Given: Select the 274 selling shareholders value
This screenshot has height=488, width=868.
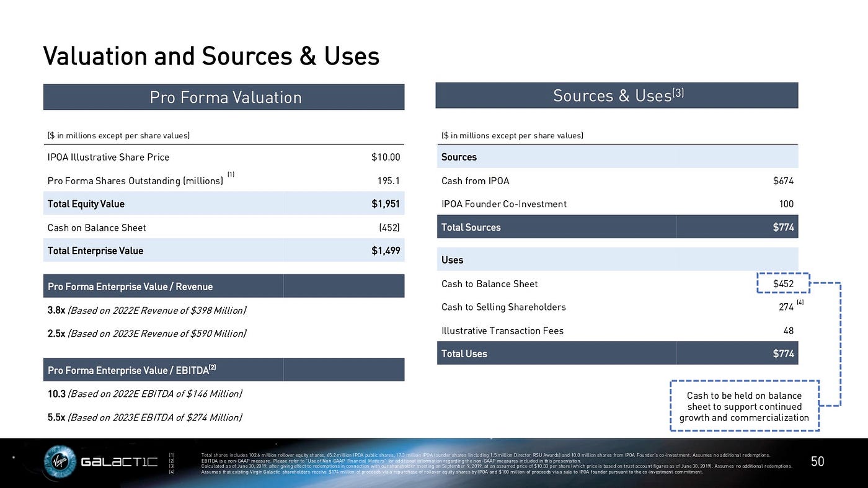Looking at the screenshot, I should click(786, 307).
